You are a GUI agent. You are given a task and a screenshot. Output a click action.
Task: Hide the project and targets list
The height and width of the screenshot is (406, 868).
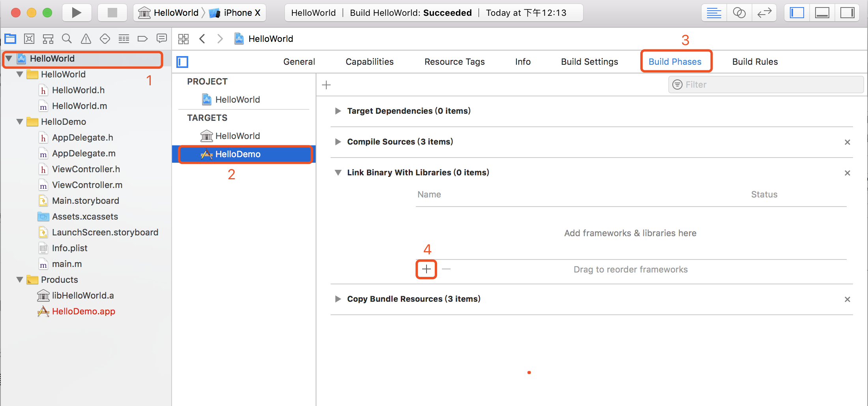click(182, 62)
